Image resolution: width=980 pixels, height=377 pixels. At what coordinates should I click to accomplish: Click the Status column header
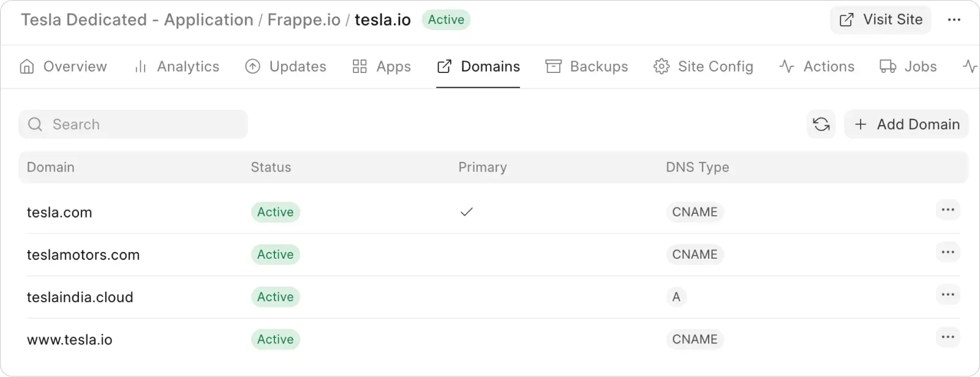click(x=271, y=167)
